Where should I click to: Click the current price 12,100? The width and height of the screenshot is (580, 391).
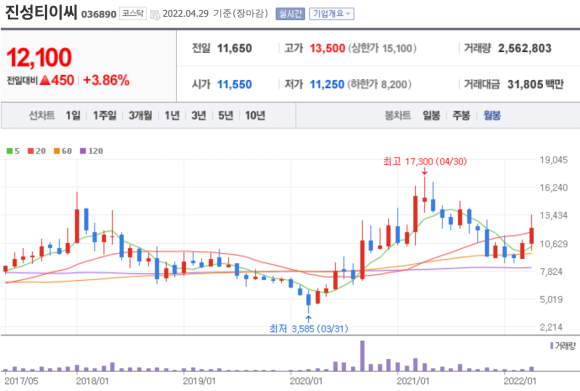point(39,58)
